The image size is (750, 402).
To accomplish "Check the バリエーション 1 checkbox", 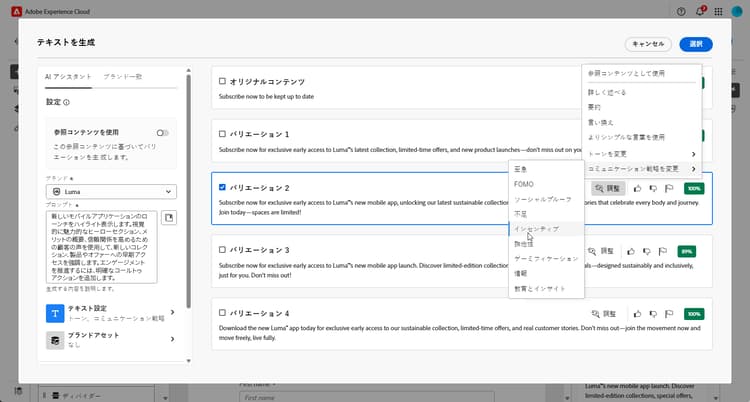I will 222,134.
